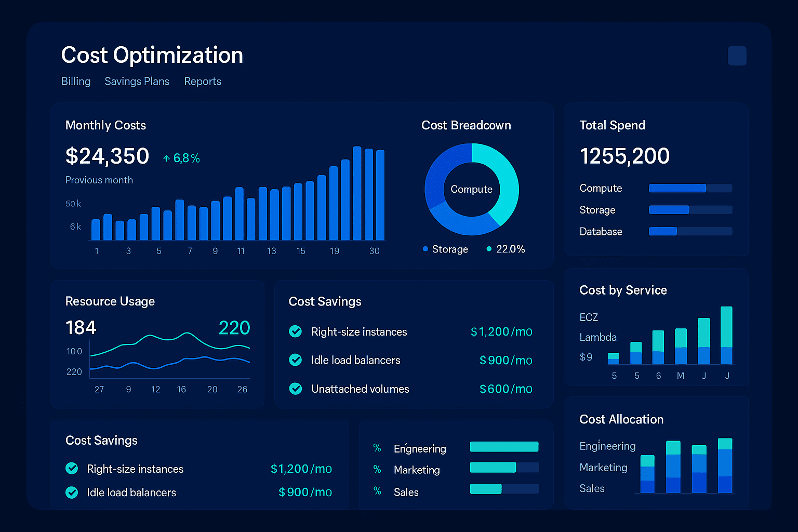Viewport: 798px width, 532px height.
Task: Click the percent icon beside Marketing
Action: click(x=377, y=470)
